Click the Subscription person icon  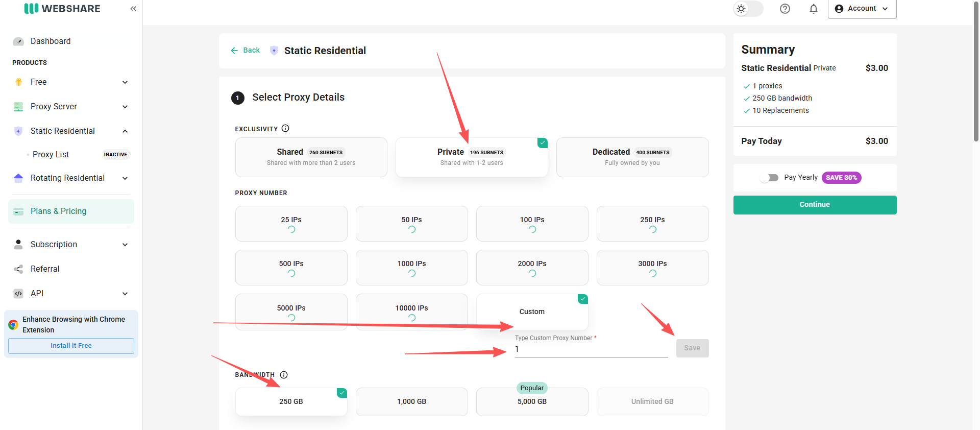(18, 244)
